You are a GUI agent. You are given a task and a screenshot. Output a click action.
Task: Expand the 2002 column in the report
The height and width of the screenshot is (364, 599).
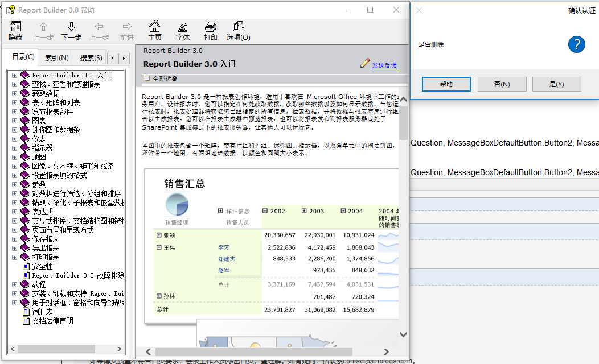point(265,210)
